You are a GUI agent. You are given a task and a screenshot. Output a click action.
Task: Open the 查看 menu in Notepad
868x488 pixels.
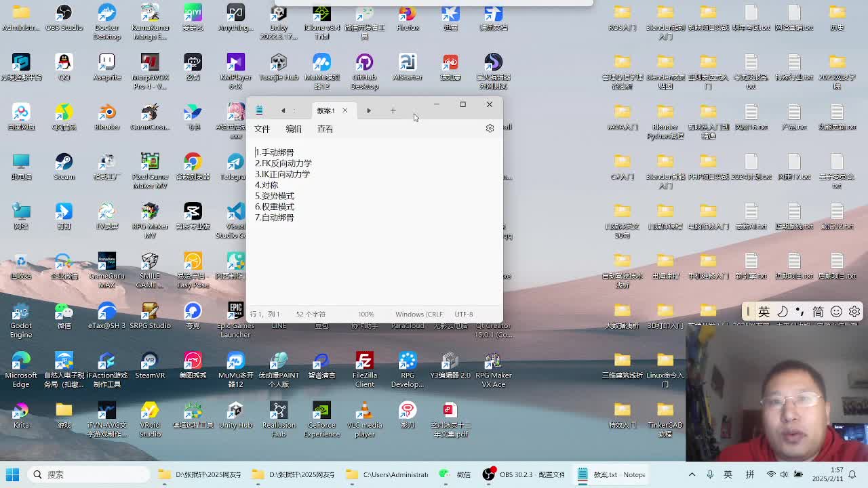pyautogui.click(x=325, y=129)
